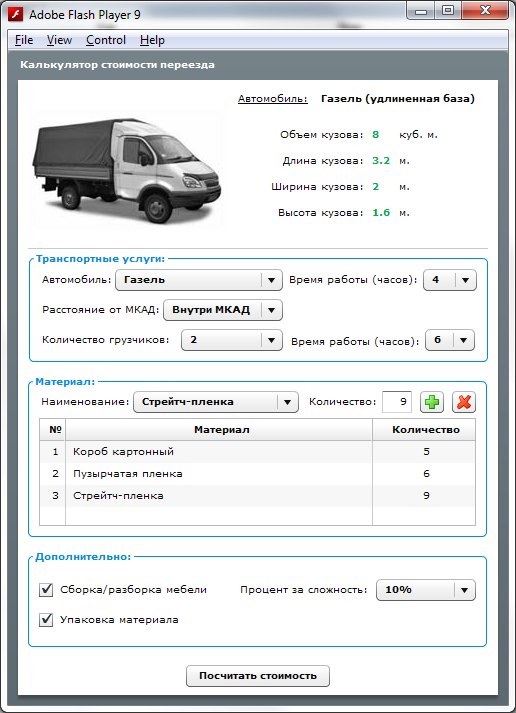This screenshot has width=516, height=713.
Task: Click the № column header
Action: [x=53, y=429]
